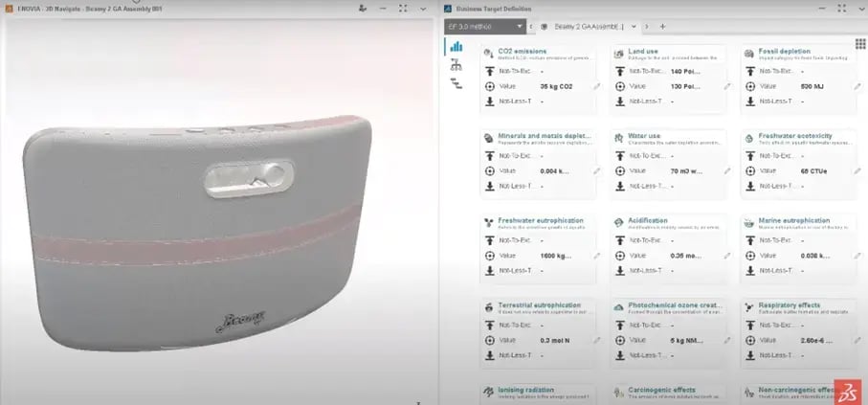Open the Respiratory effects title link

click(x=790, y=305)
